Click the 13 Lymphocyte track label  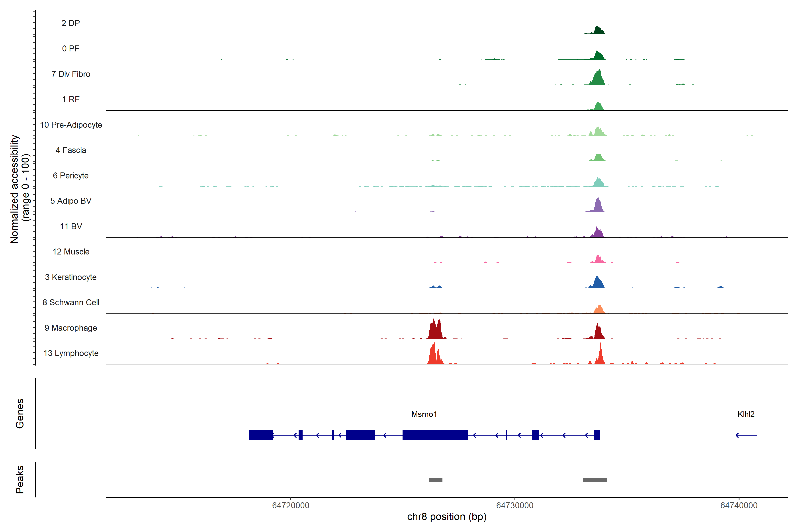tap(71, 353)
